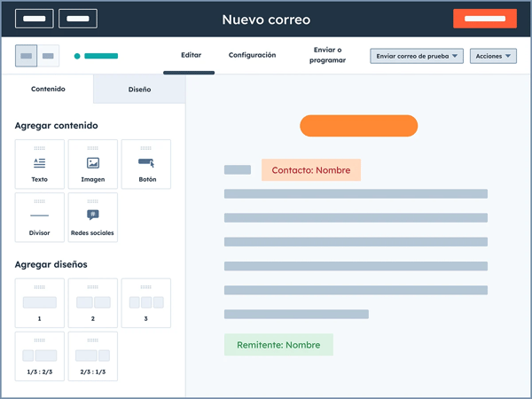Open Enviar correo de prueba dropdown
532x399 pixels.
tap(417, 56)
